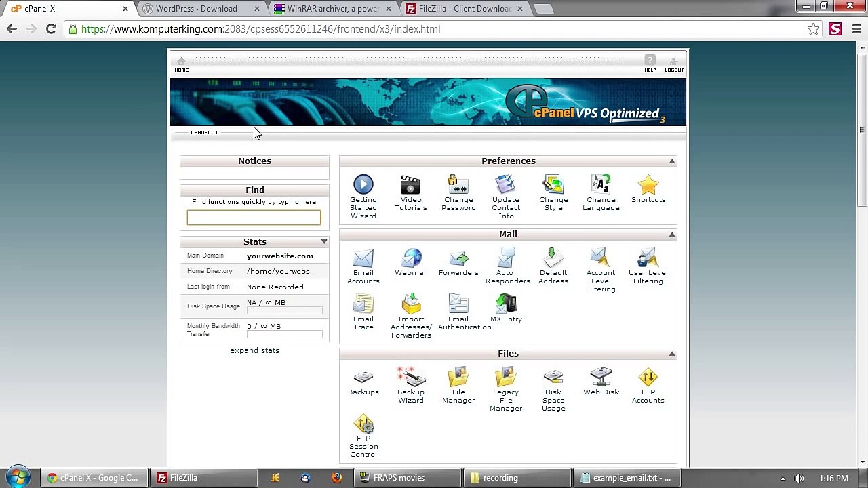Collapse the Files section

click(672, 354)
